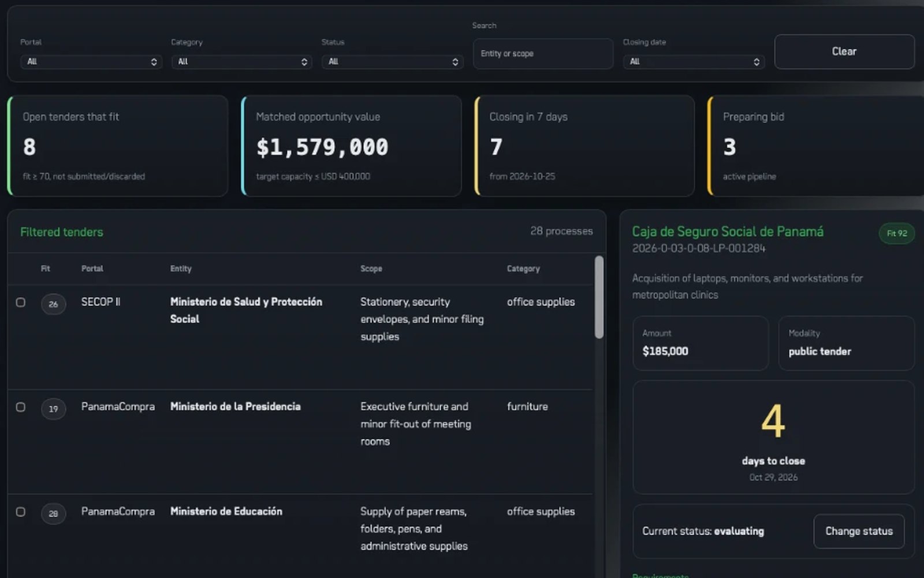Click tender number 2026-0-03-0-08-LP-001284
Image resolution: width=924 pixels, height=578 pixels.
pos(699,249)
